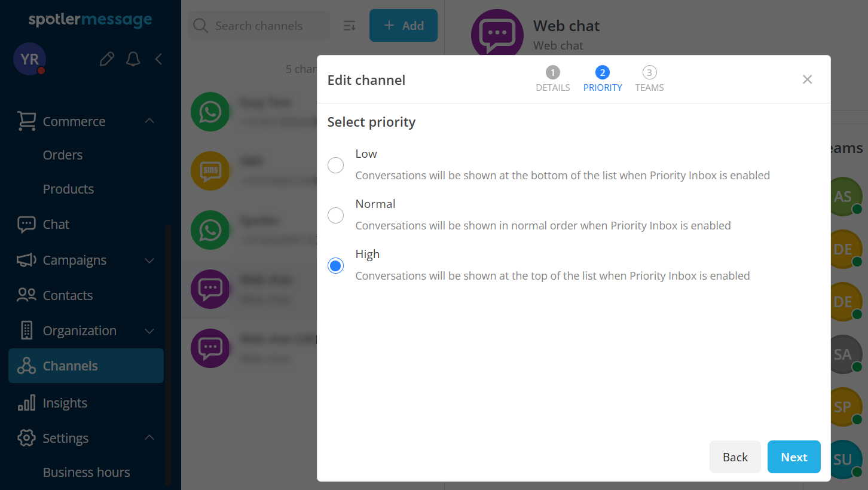868x490 pixels.
Task: Go to the Priority step
Action: (603, 79)
